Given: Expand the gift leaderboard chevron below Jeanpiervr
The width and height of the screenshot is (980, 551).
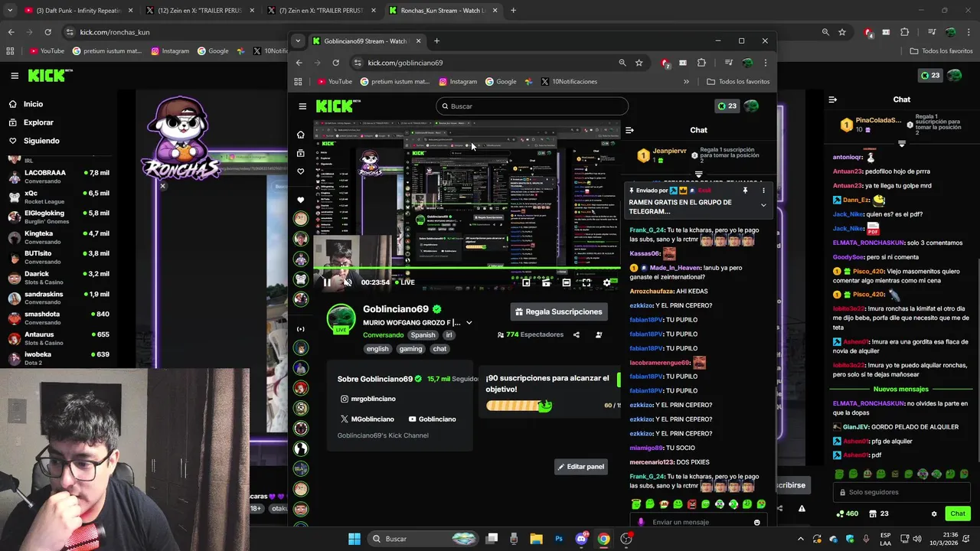Looking at the screenshot, I should 698,174.
